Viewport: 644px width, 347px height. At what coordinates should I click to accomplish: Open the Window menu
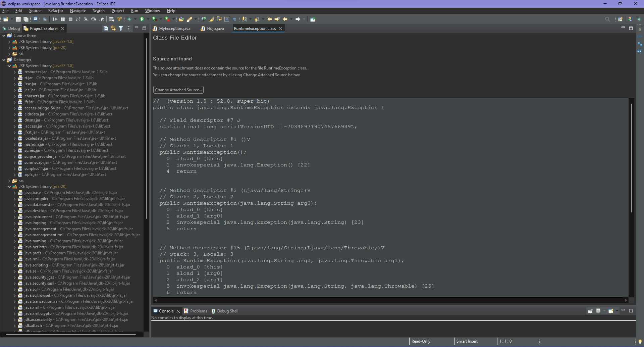(x=152, y=11)
